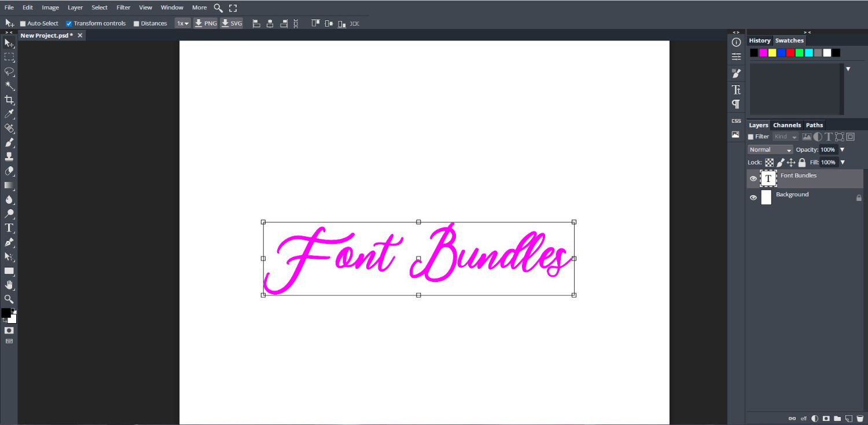Screen dimensions: 868x425
Task: Select the Brush tool in toolbox
Action: [9, 142]
